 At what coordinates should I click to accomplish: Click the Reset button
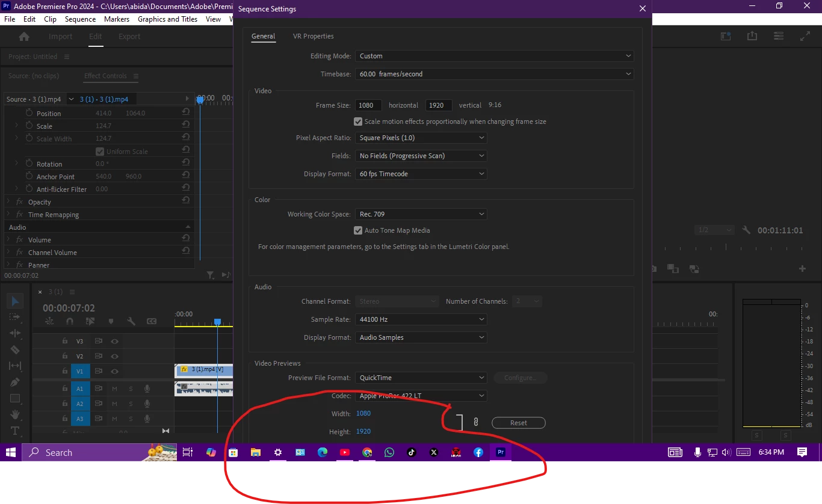coord(519,423)
